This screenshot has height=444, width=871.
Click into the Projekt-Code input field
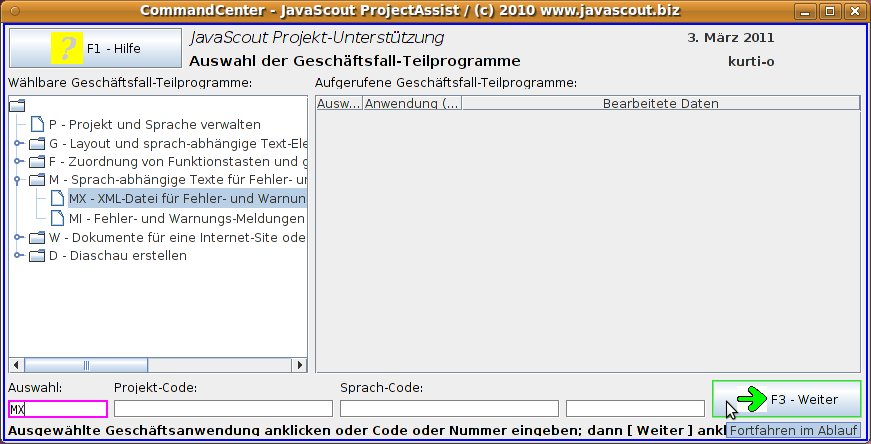(x=223, y=408)
